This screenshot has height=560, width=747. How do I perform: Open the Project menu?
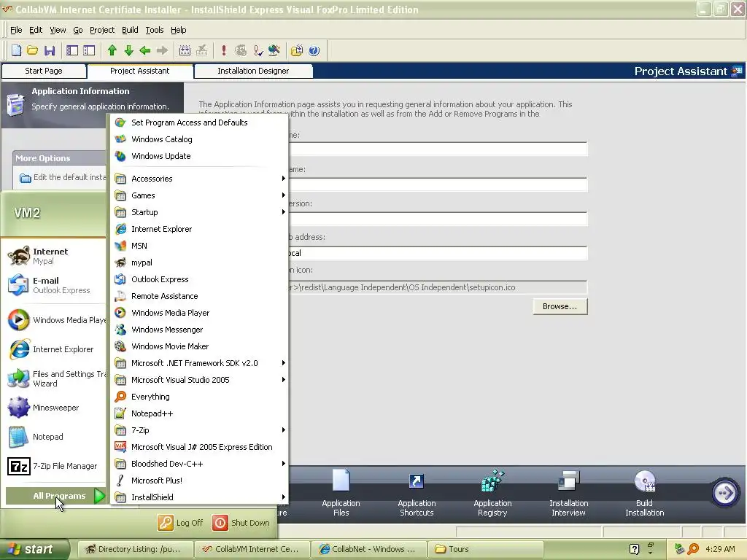coord(102,30)
